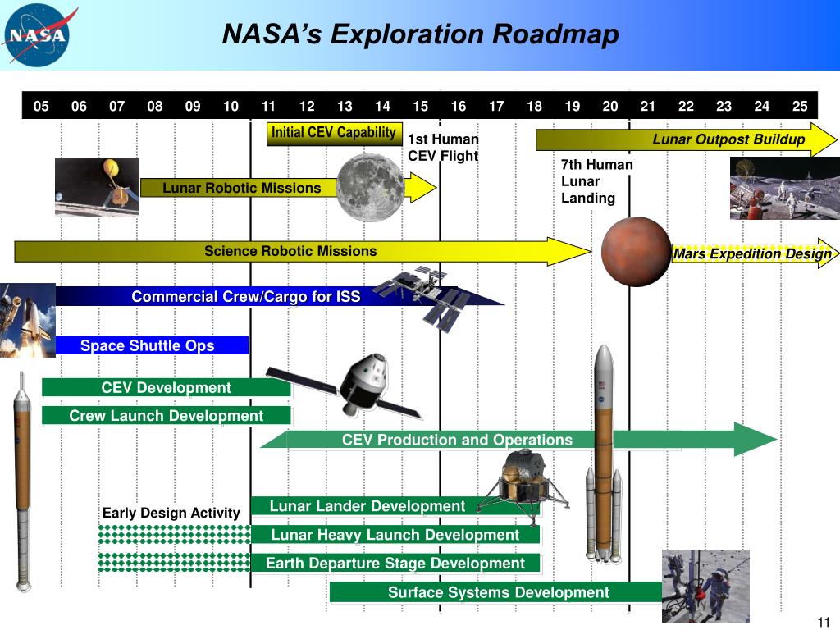Click the NASA logo
The height and width of the screenshot is (630, 840).
point(39,36)
